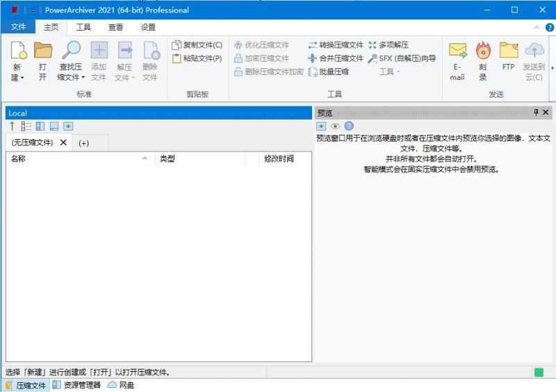
Task: Switch to the 查看 ribbon tab
Action: (x=115, y=27)
